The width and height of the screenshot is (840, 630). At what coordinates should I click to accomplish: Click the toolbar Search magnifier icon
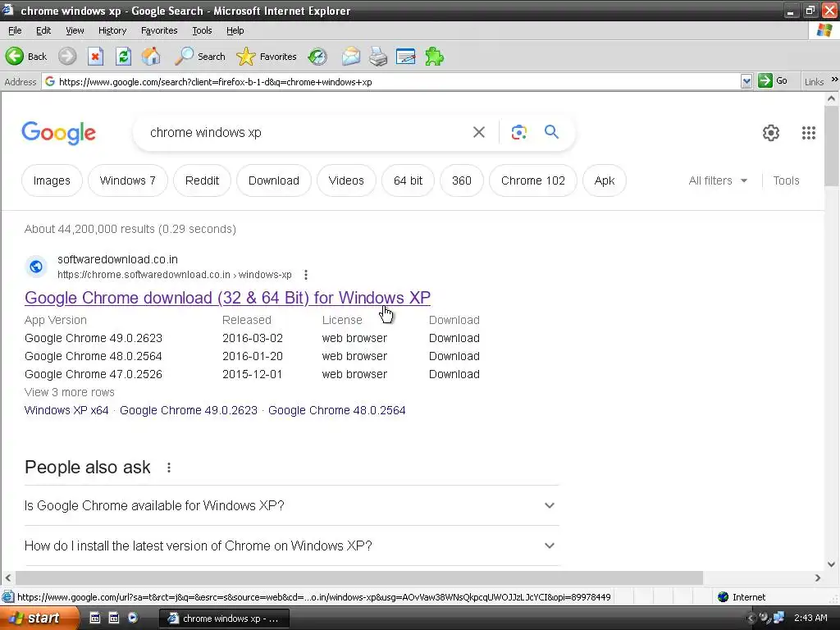click(185, 57)
